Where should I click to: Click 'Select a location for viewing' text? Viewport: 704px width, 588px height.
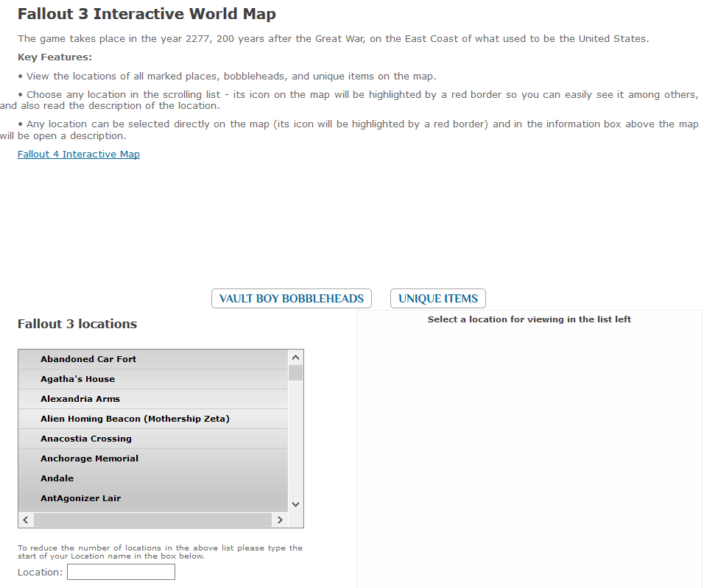point(529,319)
